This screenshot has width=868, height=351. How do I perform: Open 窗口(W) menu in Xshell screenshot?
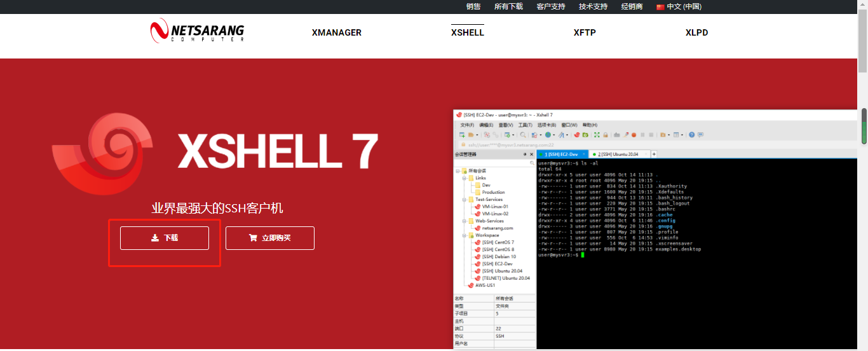pyautogui.click(x=569, y=125)
